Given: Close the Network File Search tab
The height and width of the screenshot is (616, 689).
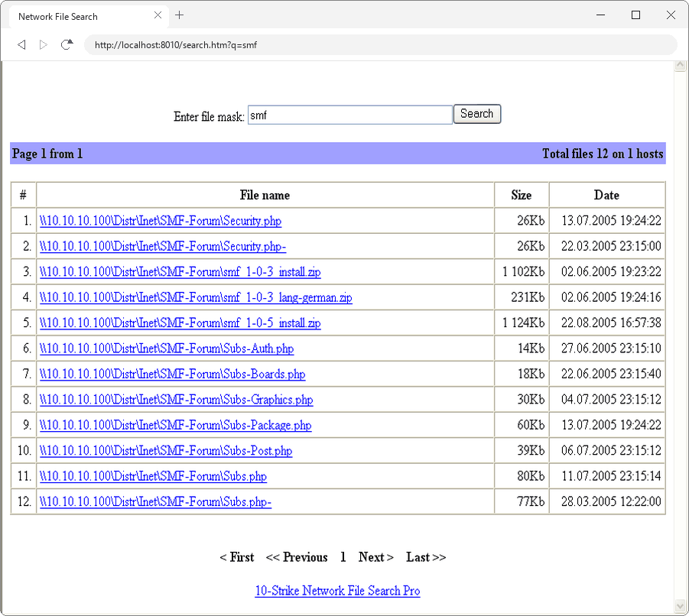Looking at the screenshot, I should [158, 15].
